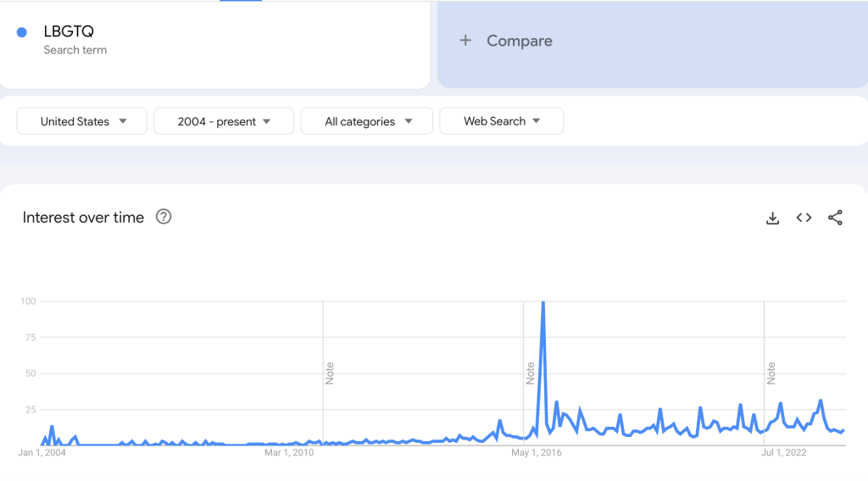
Task: Open the Interest over time help icon
Action: click(x=164, y=217)
